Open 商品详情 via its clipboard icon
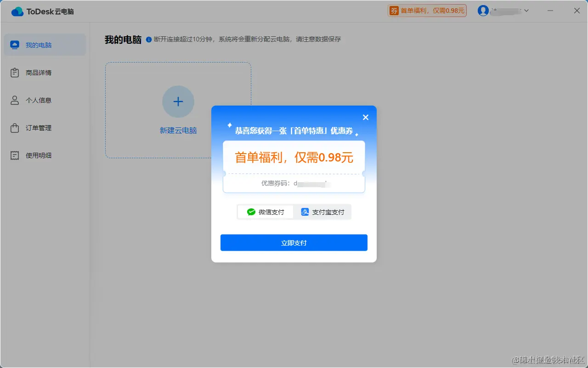588x368 pixels. point(14,72)
